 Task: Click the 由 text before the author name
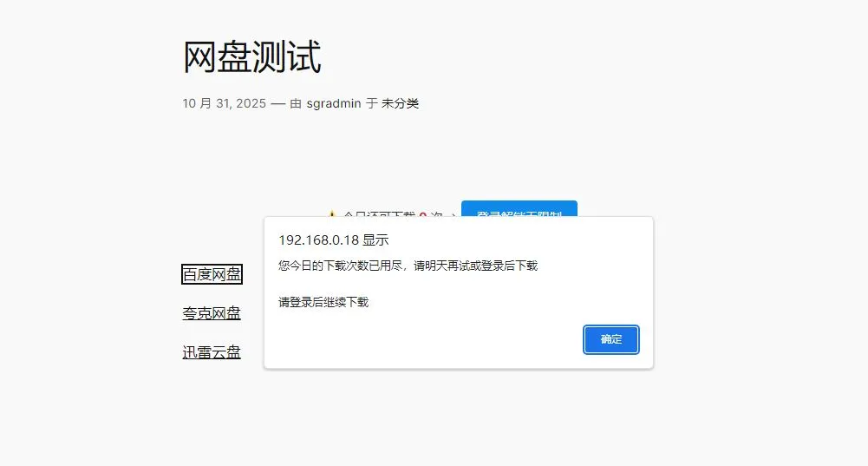pos(296,103)
